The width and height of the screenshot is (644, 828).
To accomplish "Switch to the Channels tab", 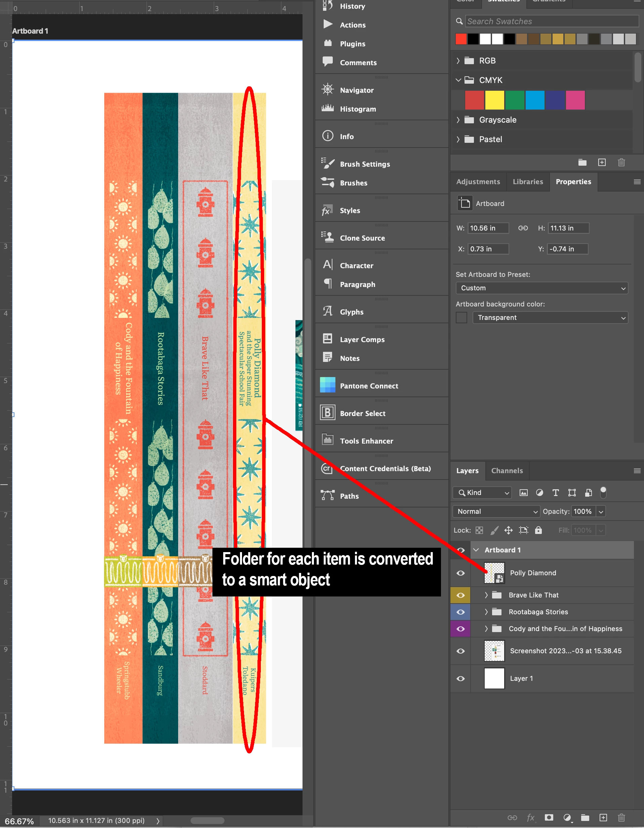I will 507,470.
